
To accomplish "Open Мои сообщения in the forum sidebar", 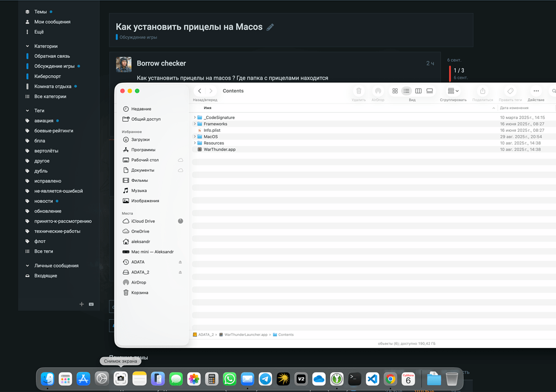I will pyautogui.click(x=52, y=22).
